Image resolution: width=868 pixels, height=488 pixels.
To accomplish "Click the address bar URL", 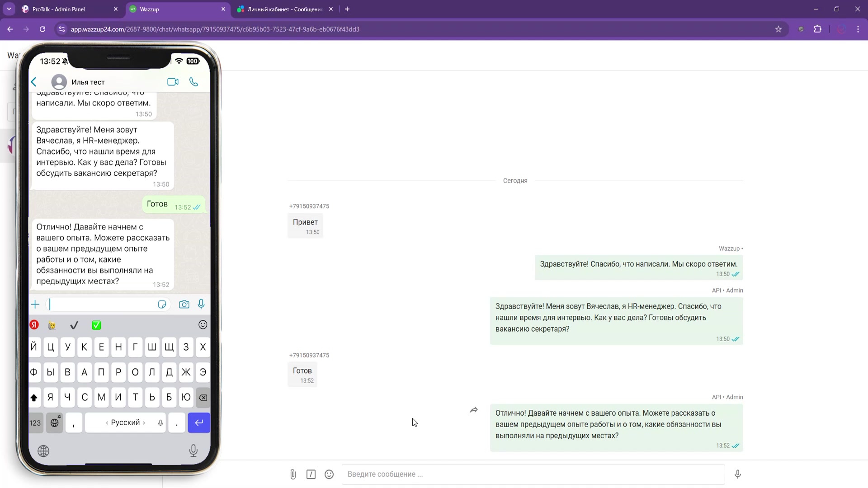I will (215, 29).
